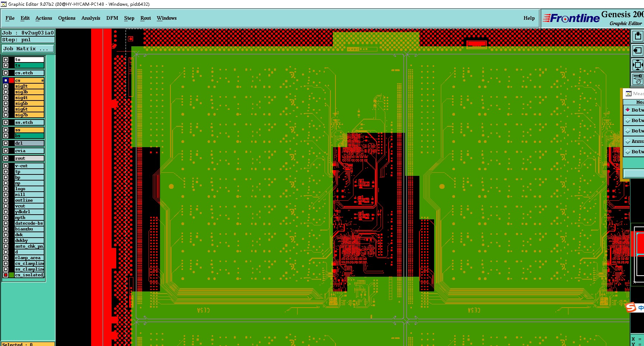Viewport: 644px width, 346px height.
Task: Toggle the active checkbox of cs layer
Action: point(6,80)
